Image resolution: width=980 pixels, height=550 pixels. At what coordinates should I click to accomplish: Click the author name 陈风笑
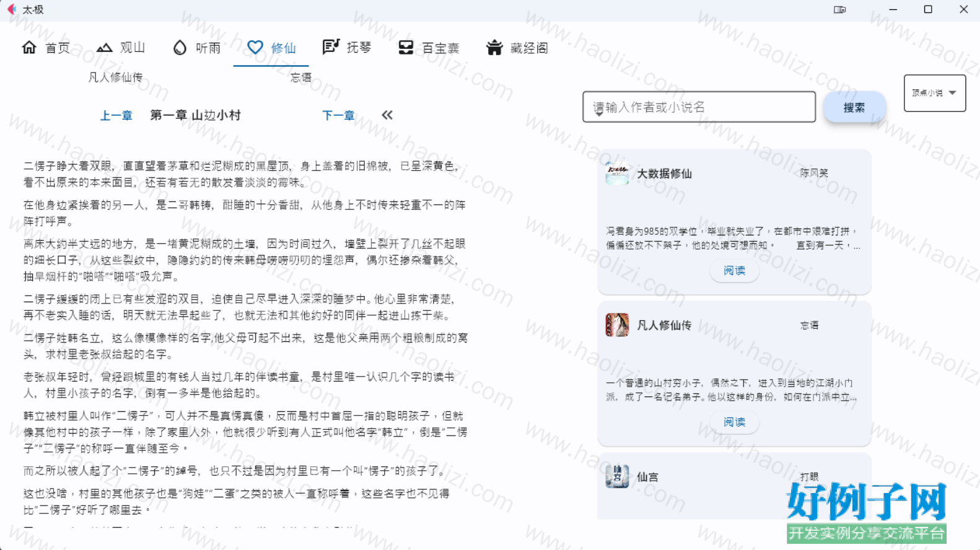814,173
